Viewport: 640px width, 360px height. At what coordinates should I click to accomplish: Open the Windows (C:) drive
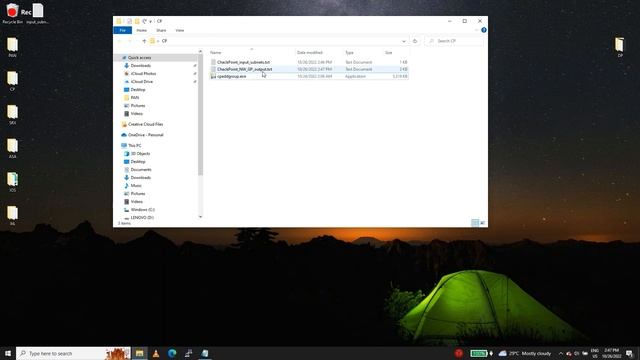pyautogui.click(x=142, y=210)
